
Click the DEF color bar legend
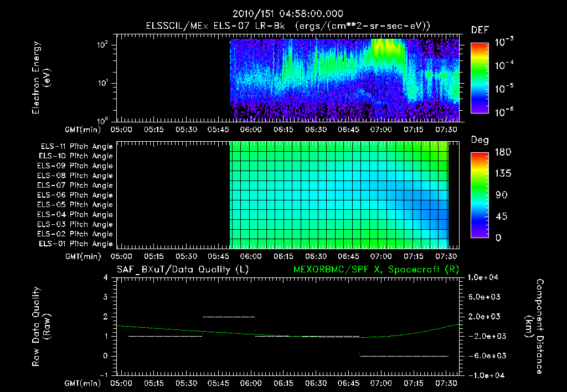480,78
